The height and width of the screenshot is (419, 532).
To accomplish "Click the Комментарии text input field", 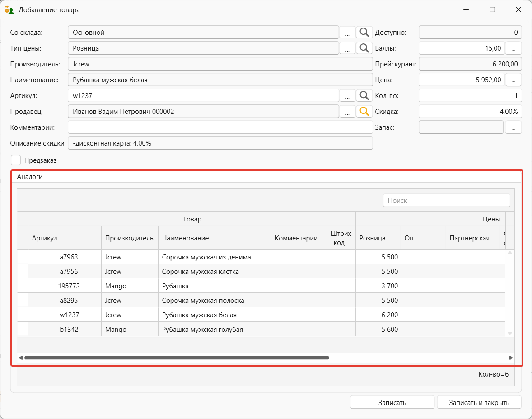I will 220,127.
